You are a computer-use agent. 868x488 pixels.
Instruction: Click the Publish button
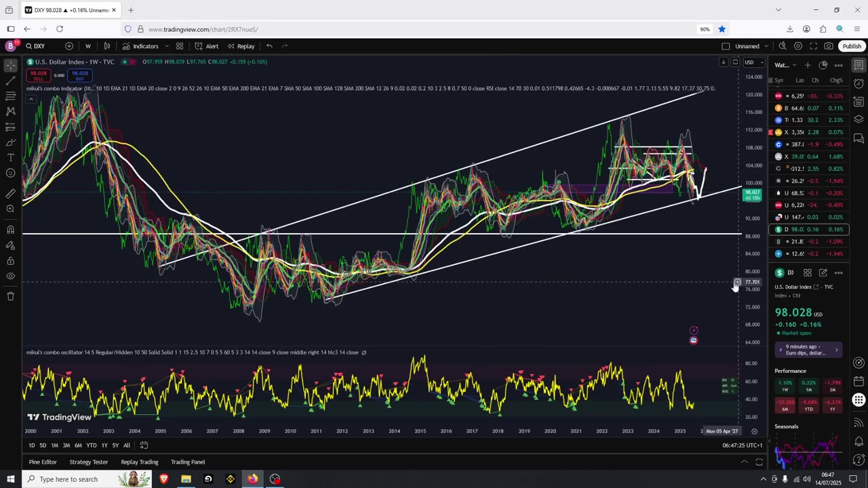point(852,46)
